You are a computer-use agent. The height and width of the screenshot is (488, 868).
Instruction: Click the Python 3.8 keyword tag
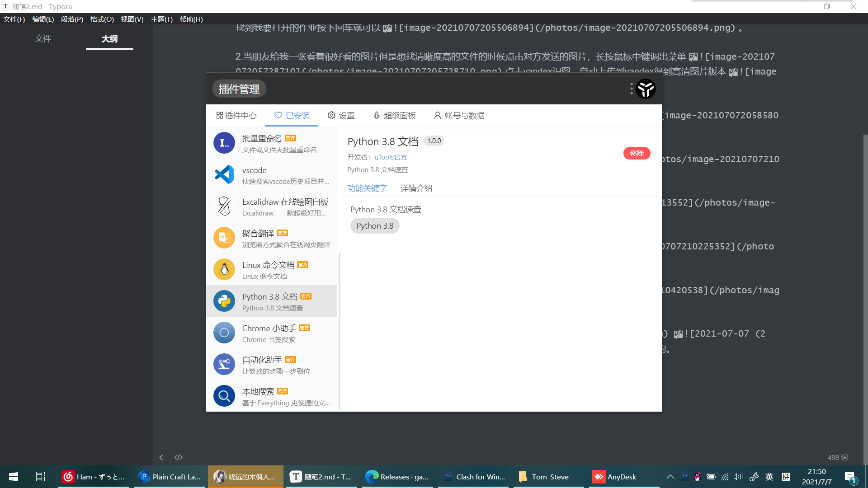click(x=375, y=226)
